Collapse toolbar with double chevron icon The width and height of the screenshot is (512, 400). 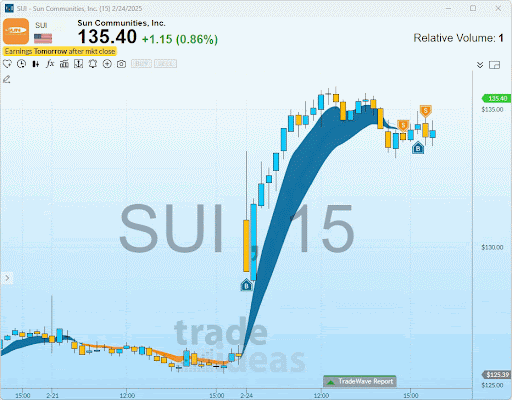tap(480, 65)
